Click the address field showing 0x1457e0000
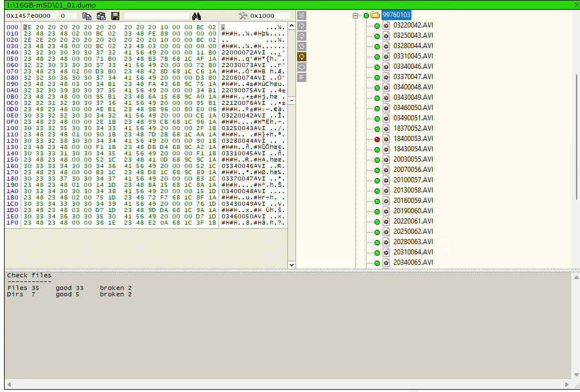Screen dimensions: 580x392 (32, 16)
